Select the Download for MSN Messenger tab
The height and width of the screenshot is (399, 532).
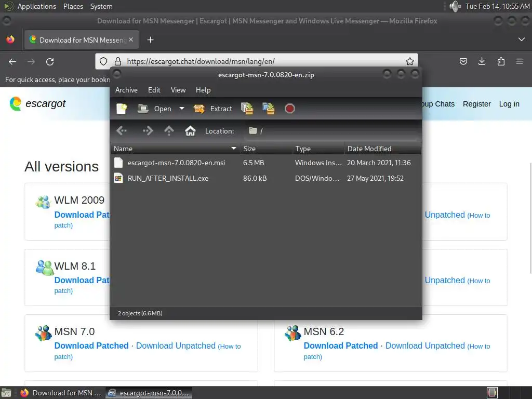pos(82,40)
